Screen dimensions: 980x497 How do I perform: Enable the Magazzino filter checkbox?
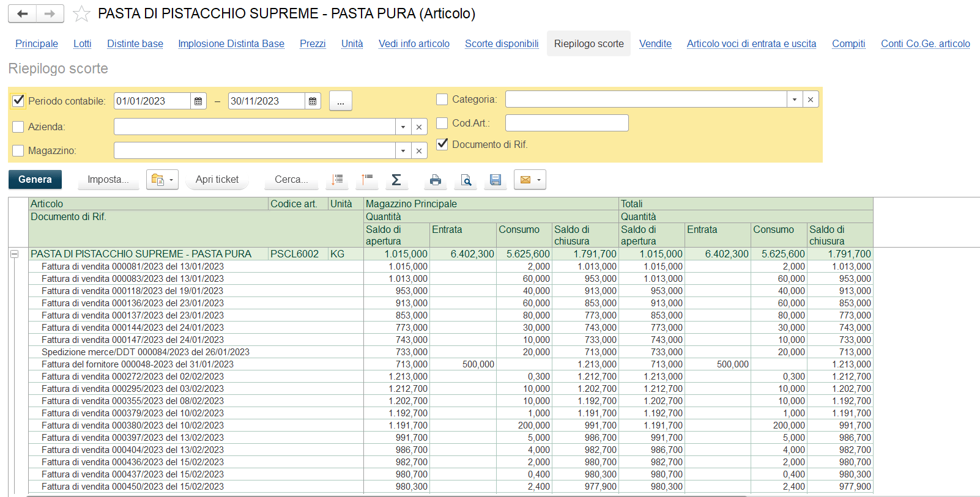pyautogui.click(x=18, y=150)
